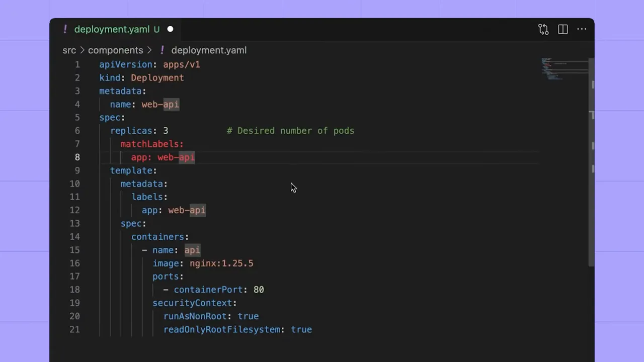Click the unsaved changes dot on deployment.yaml tab
The image size is (644, 362).
click(x=170, y=29)
